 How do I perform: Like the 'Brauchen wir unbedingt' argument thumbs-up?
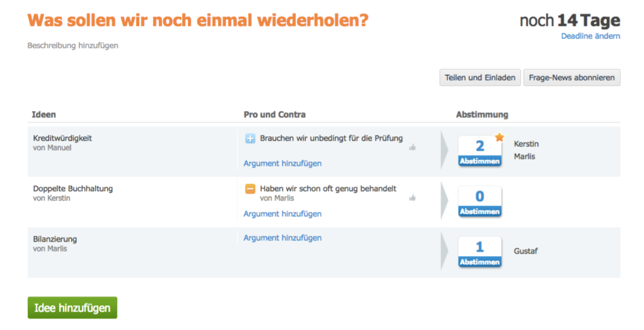412,147
